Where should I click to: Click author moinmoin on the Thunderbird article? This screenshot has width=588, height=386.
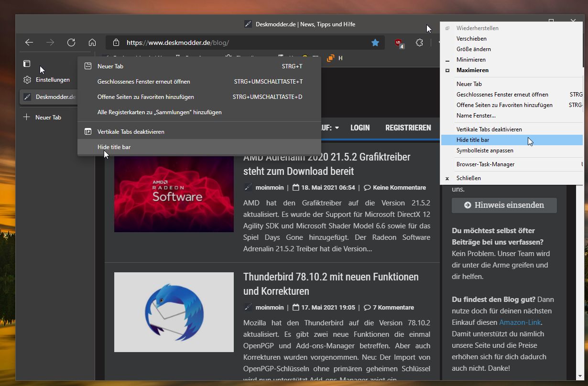point(270,308)
